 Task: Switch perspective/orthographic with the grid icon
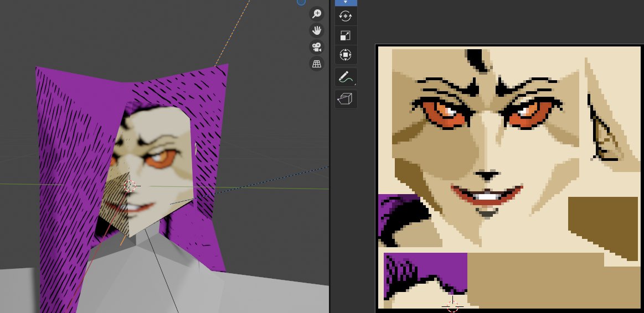click(316, 64)
